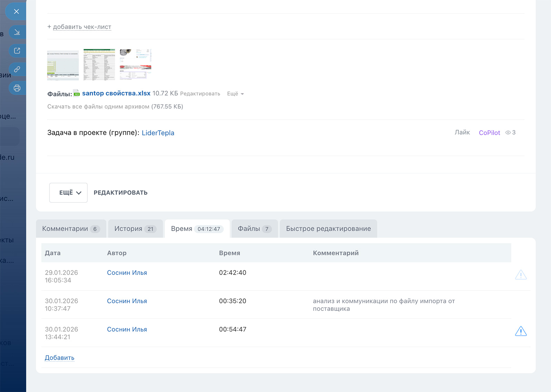This screenshot has height=392, width=551.
Task: Click the 30.01.2026 10:37:47 date cell
Action: click(x=61, y=305)
